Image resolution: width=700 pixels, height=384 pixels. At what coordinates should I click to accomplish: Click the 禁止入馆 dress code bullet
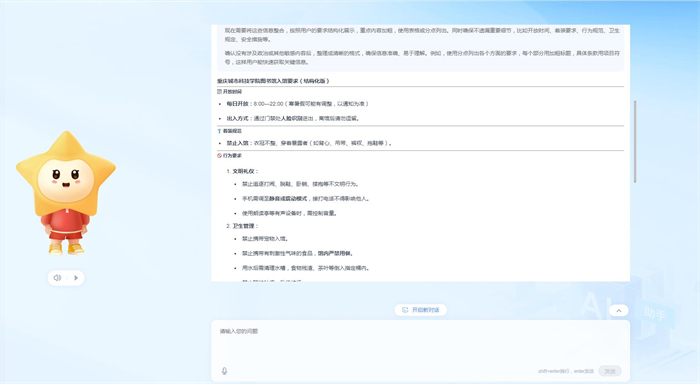[309, 143]
